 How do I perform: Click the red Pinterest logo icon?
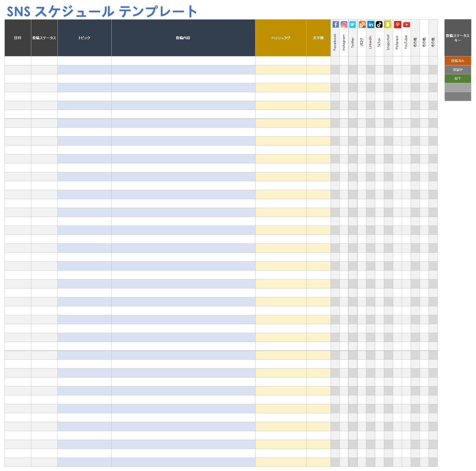(x=398, y=25)
